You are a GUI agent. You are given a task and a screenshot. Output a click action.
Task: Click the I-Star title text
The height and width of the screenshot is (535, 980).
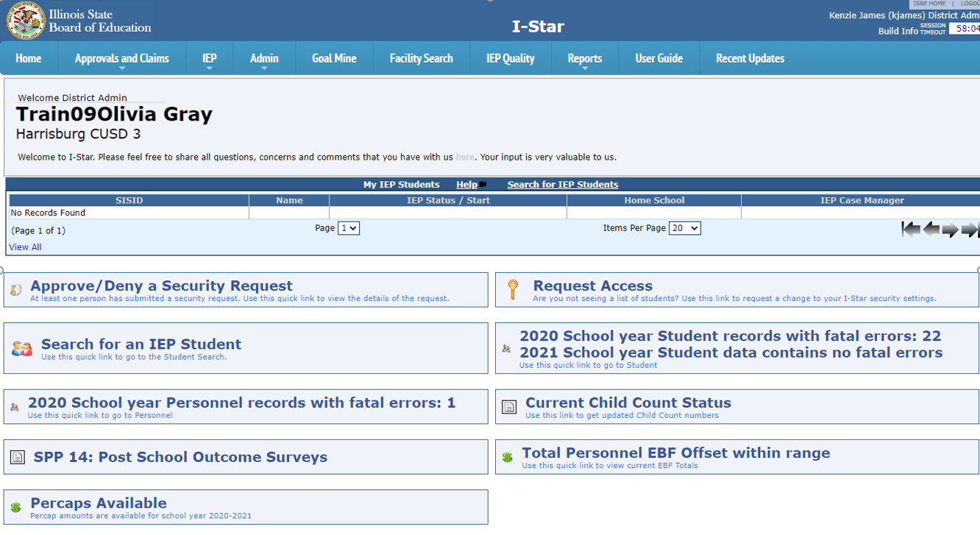[538, 26]
